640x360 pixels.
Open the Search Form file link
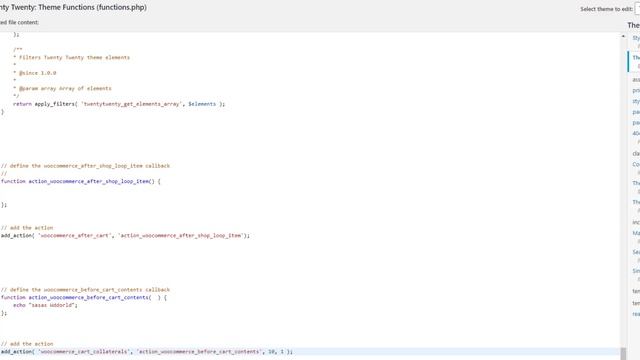point(636,252)
